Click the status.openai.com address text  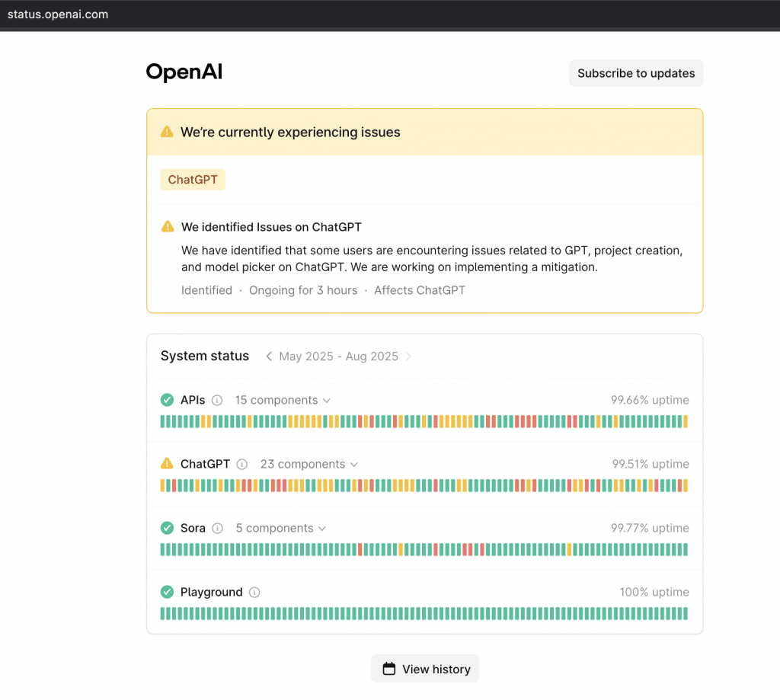58,14
